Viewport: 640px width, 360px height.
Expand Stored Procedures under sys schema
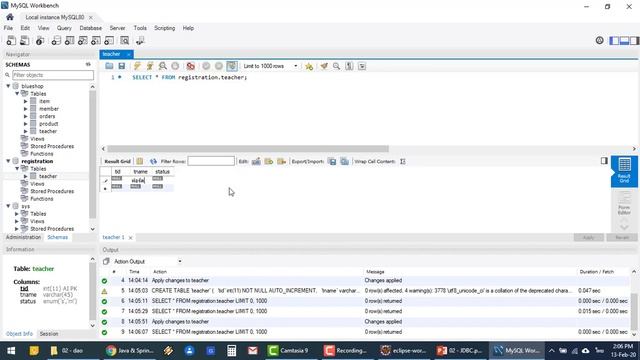click(x=17, y=229)
